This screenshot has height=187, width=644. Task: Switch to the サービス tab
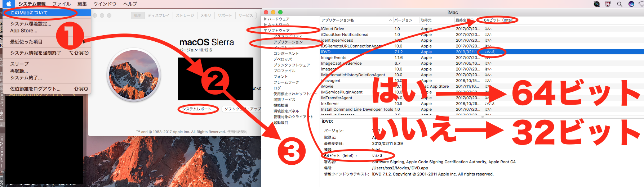point(246,15)
